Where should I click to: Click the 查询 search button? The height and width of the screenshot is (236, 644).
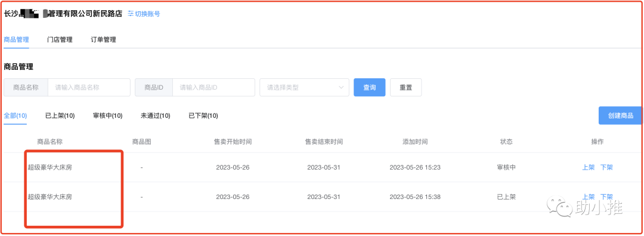point(370,87)
